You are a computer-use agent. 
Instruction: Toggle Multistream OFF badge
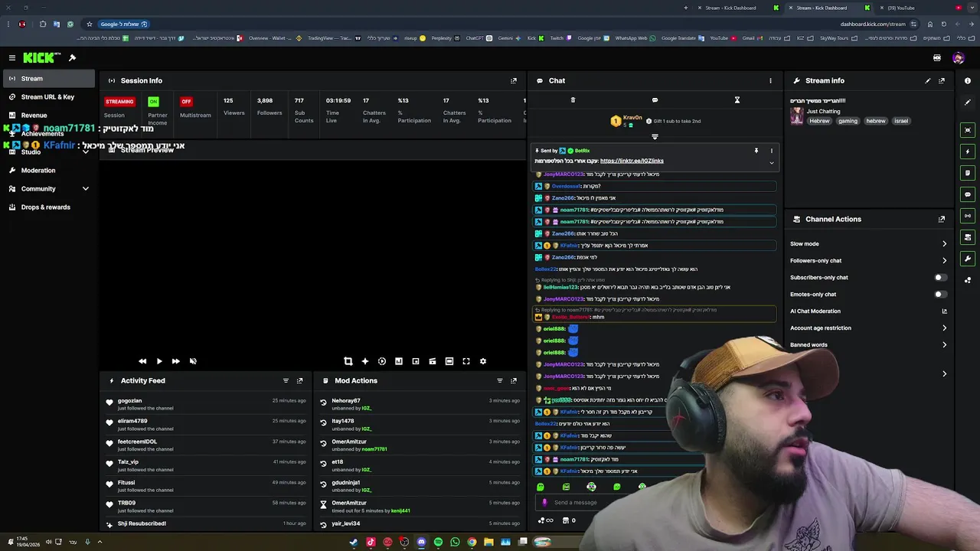pyautogui.click(x=186, y=102)
